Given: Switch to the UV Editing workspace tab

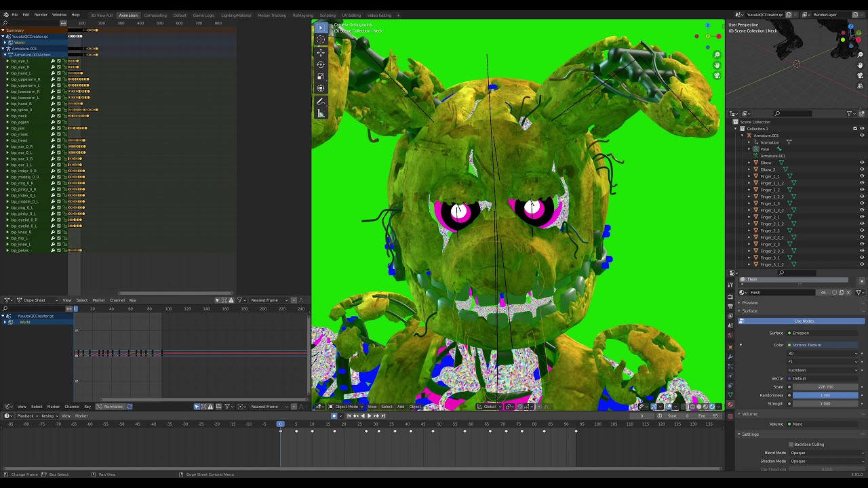Looking at the screenshot, I should (351, 15).
